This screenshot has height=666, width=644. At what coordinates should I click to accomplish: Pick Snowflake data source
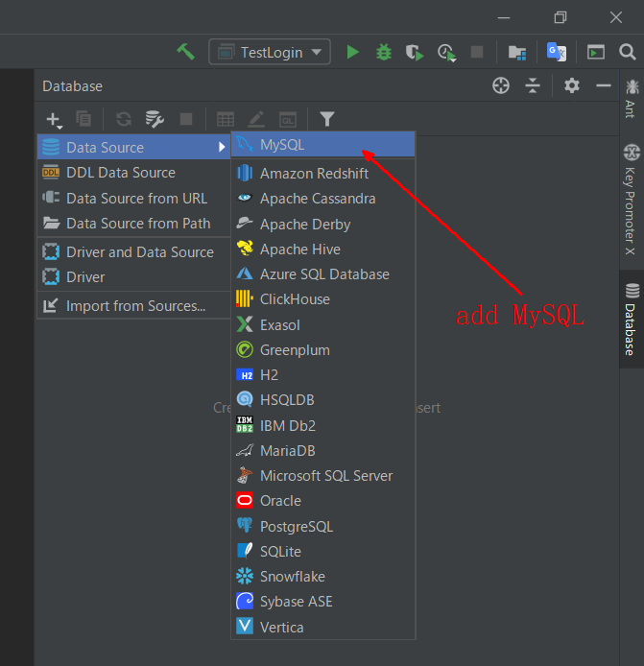point(322,577)
